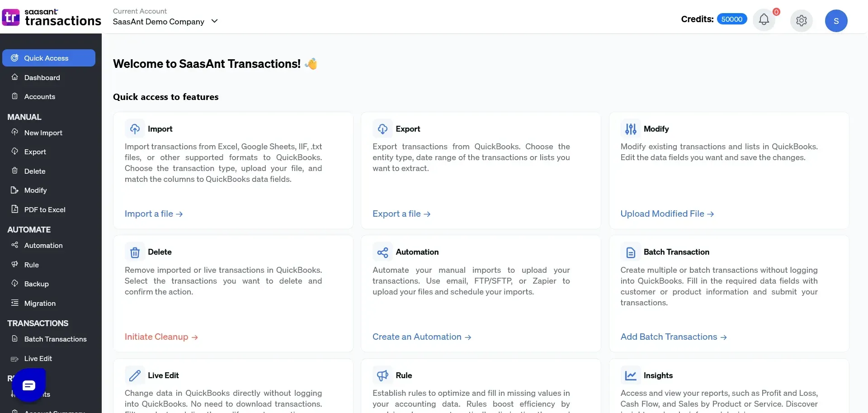Viewport: 868px width, 413px height.
Task: Open Migration menu item
Action: click(40, 303)
